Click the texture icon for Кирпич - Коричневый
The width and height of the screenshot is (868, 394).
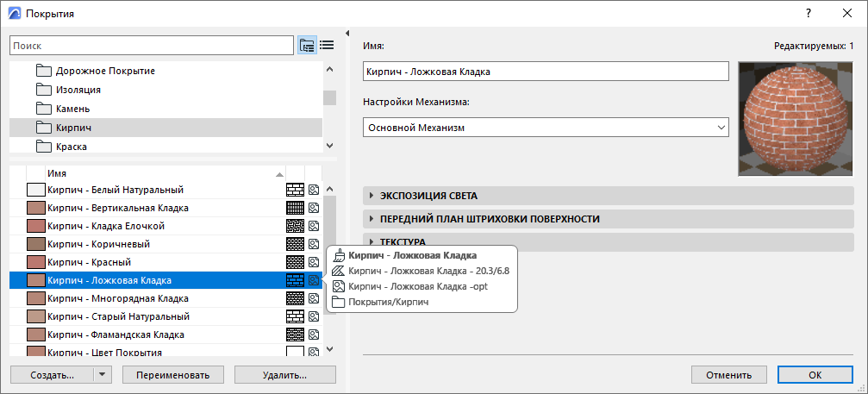pyautogui.click(x=314, y=244)
